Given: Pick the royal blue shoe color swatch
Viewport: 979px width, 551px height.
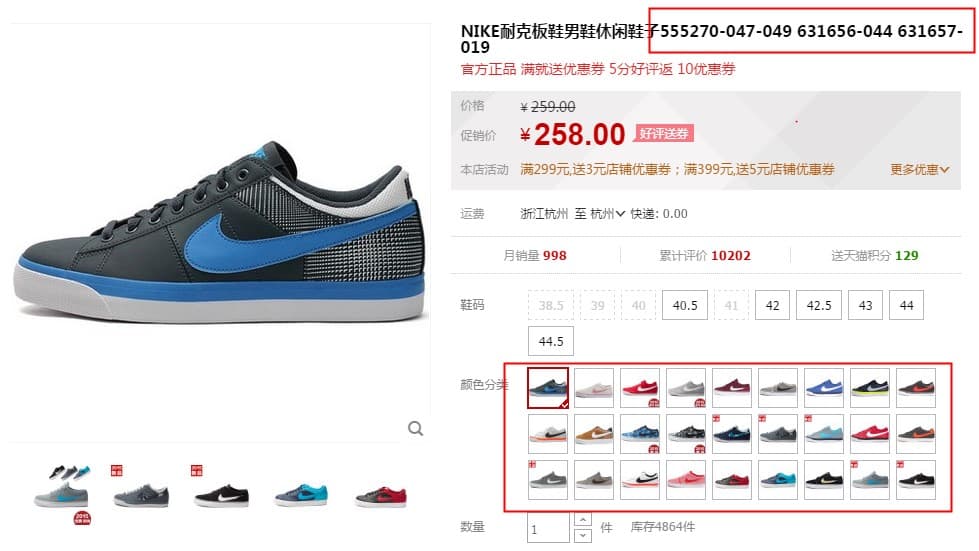Looking at the screenshot, I should pos(824,388).
